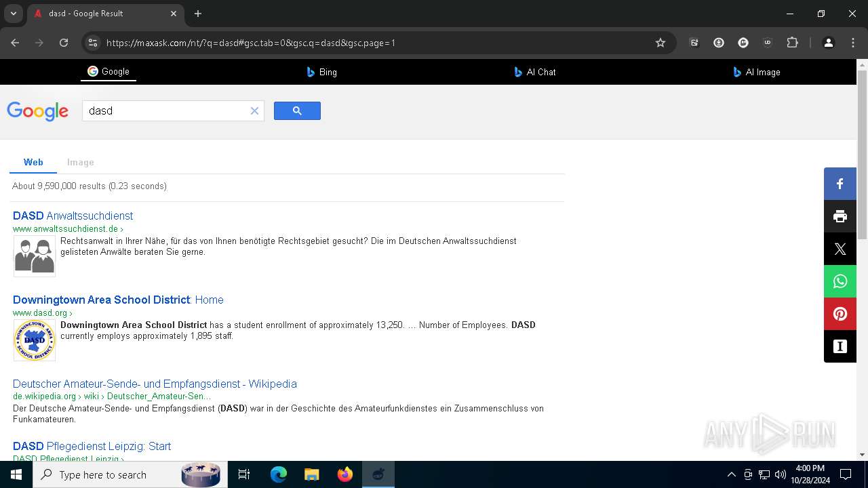
Task: Open the site information icon in the address bar
Action: (x=93, y=43)
